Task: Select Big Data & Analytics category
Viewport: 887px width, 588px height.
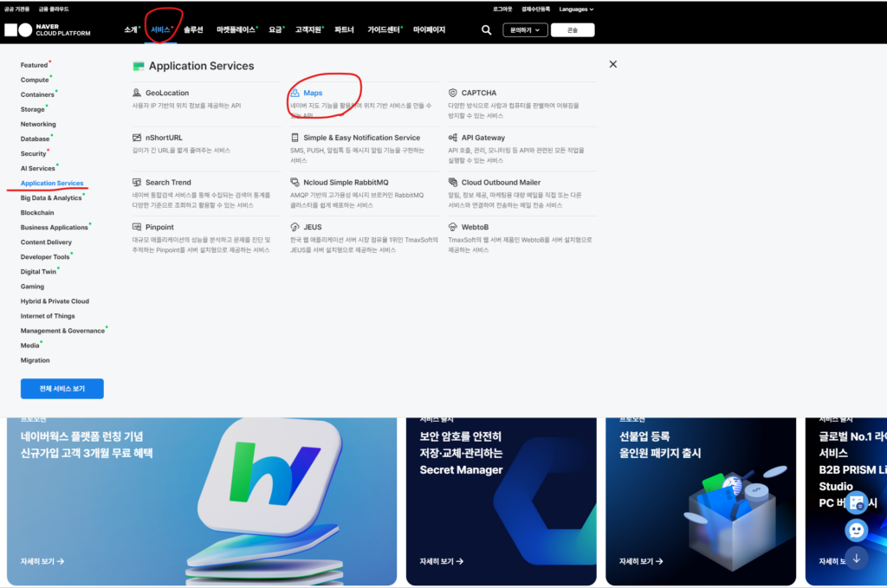Action: (51, 198)
